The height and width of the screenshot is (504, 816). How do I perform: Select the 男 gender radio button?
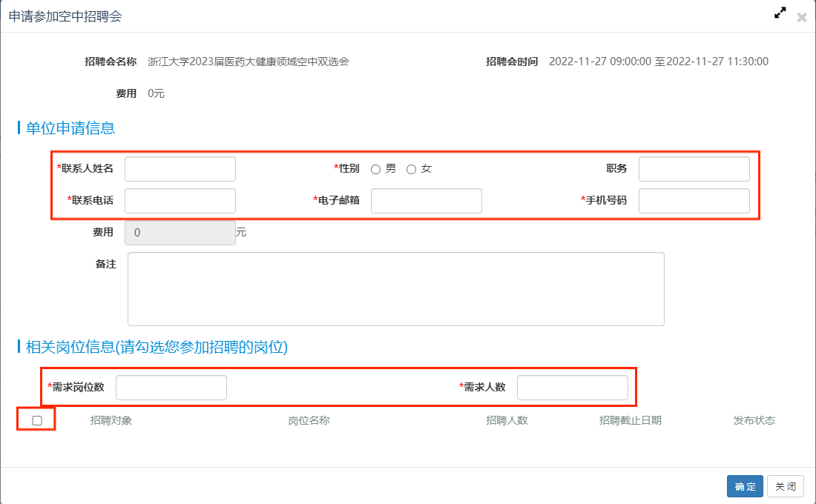pos(375,169)
